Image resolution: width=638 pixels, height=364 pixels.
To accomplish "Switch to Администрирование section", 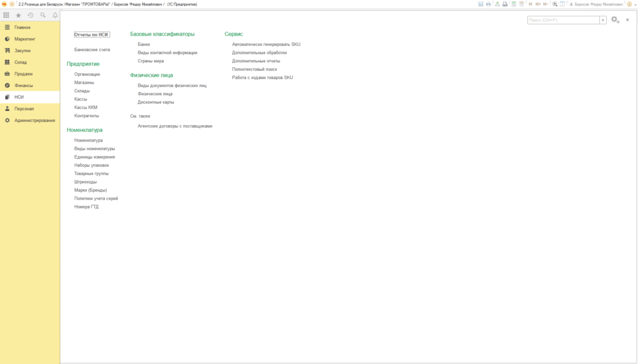I will tap(35, 120).
